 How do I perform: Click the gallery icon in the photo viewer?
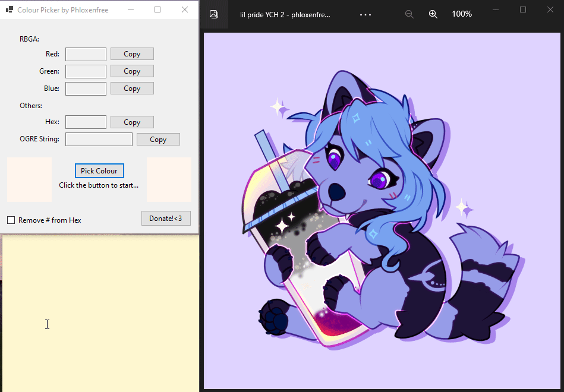(214, 14)
